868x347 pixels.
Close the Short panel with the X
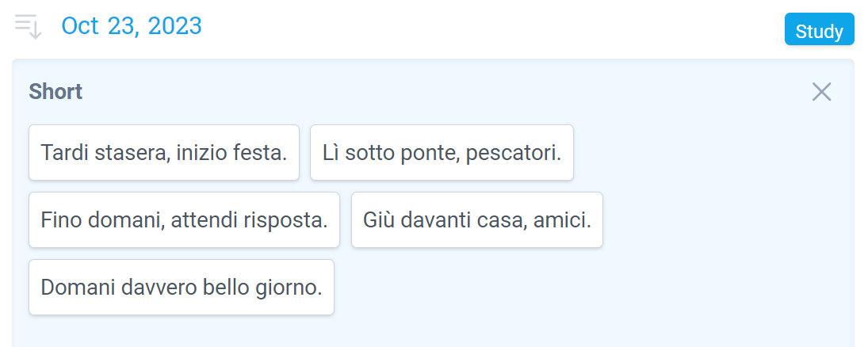[821, 92]
